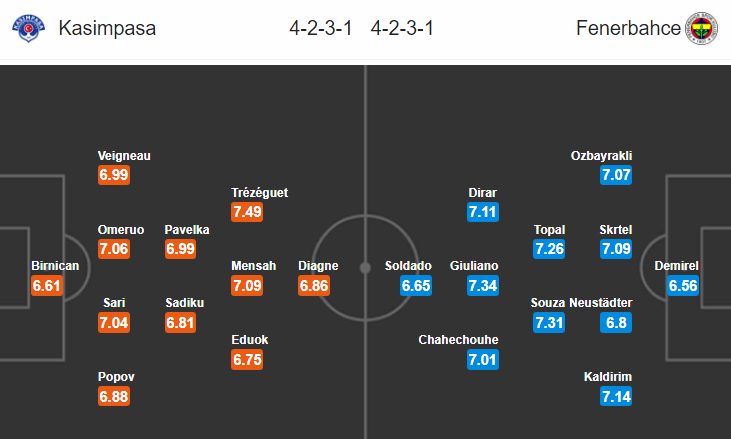This screenshot has width=731, height=439.
Task: Click Topal's 7.26 rating badge
Action: click(x=549, y=249)
